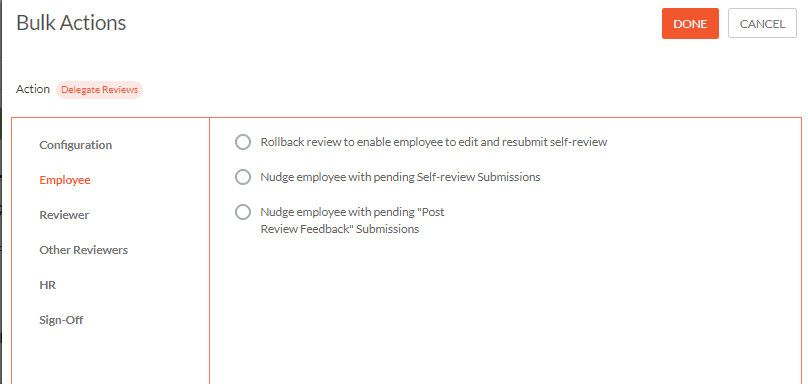Click the divider between sidebar and options
This screenshot has width=808, height=384.
pos(209,251)
